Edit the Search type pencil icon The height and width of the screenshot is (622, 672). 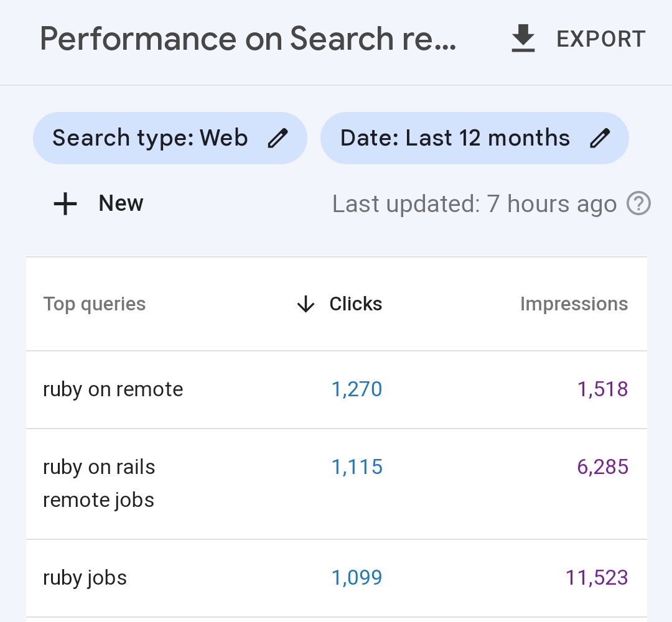(278, 138)
